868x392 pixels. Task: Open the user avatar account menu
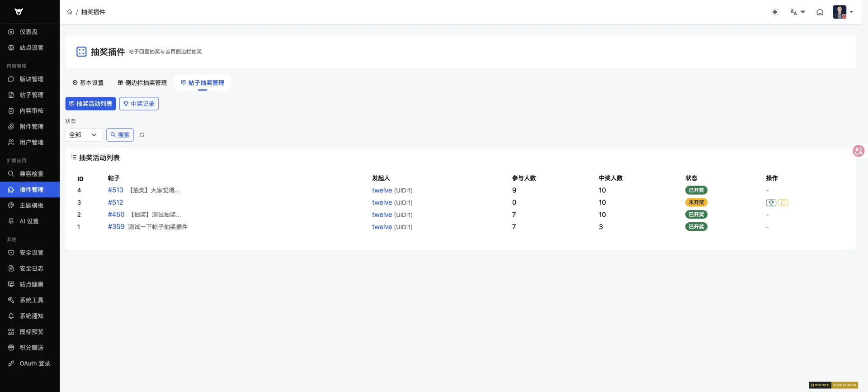click(843, 12)
